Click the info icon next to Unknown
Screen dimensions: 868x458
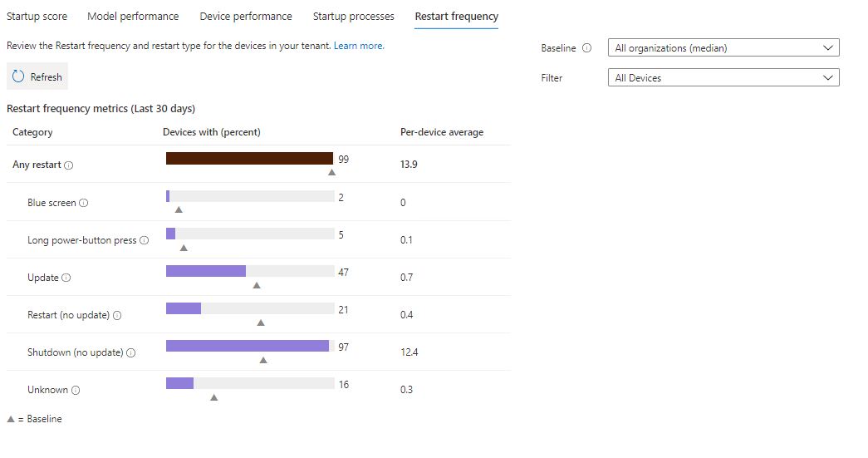(x=76, y=390)
